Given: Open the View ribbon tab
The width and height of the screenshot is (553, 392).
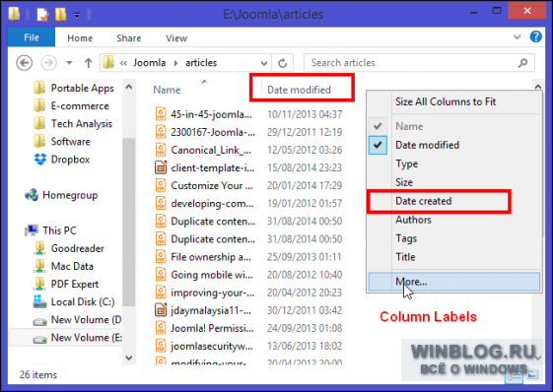Looking at the screenshot, I should point(176,38).
